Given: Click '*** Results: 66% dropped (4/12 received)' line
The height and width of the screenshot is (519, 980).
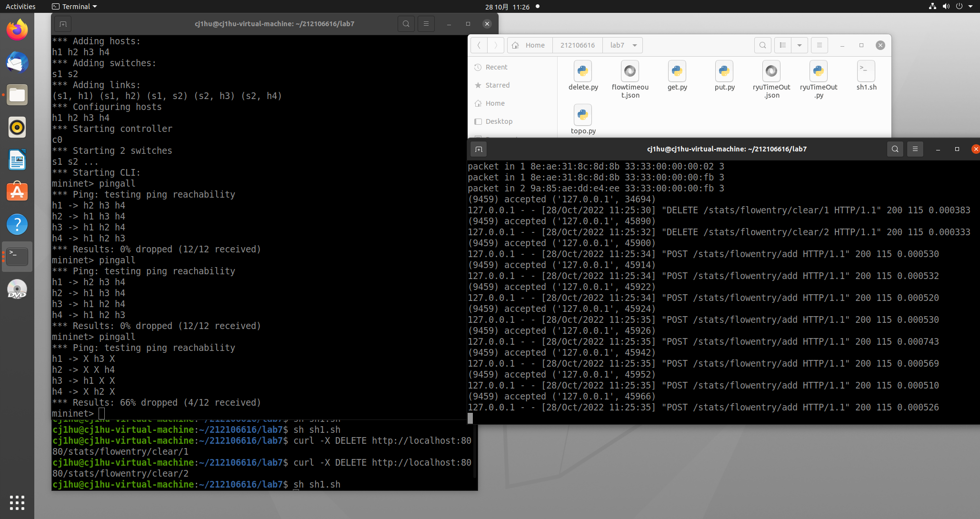Looking at the screenshot, I should pyautogui.click(x=157, y=403).
